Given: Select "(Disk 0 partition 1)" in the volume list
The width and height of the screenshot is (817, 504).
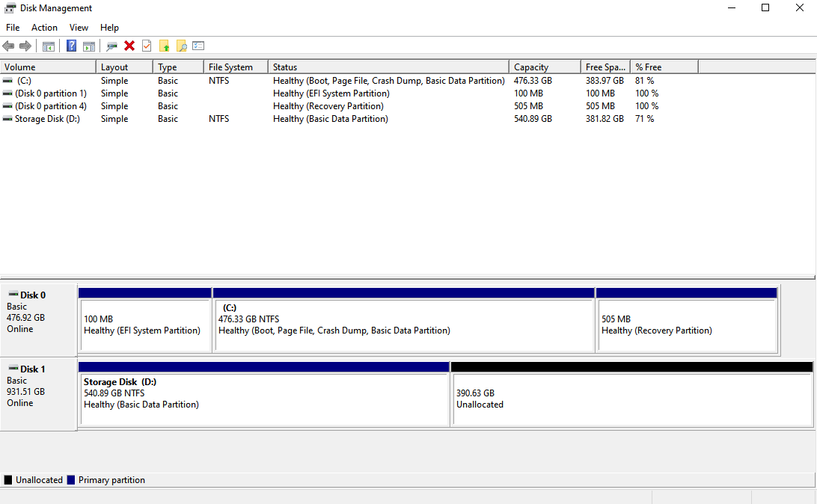Looking at the screenshot, I should coord(51,93).
